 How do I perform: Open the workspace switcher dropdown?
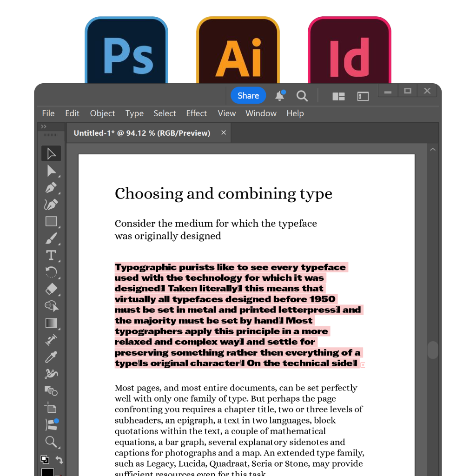tap(363, 96)
